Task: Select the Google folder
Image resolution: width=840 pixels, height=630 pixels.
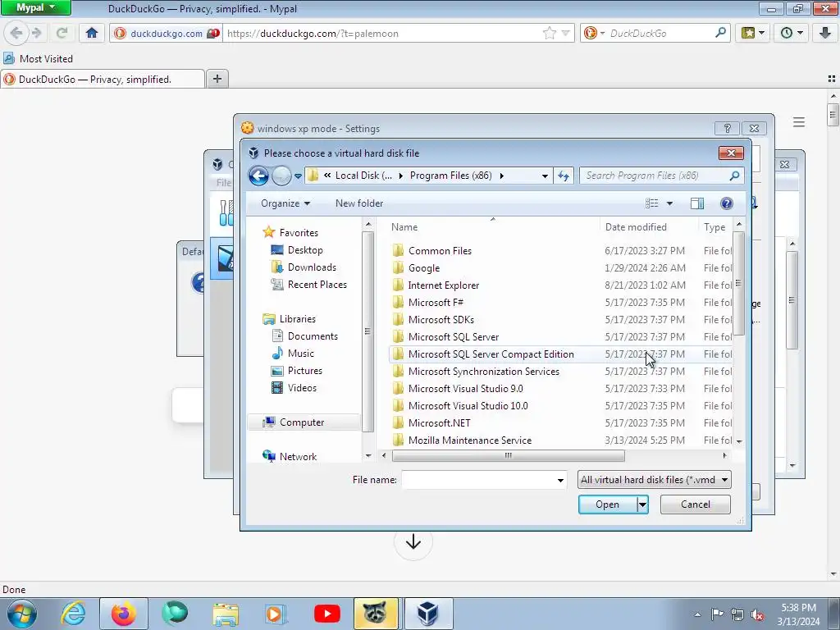Action: click(424, 268)
